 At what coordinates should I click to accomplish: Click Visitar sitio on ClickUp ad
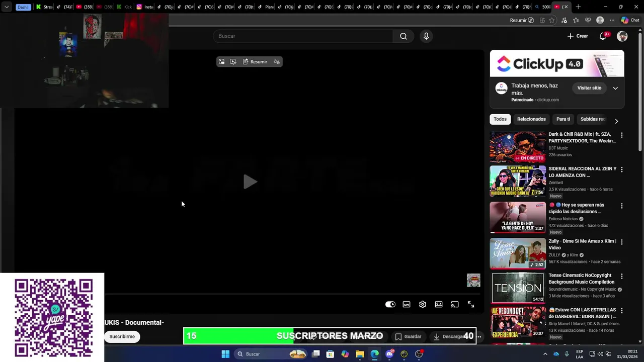click(x=589, y=88)
